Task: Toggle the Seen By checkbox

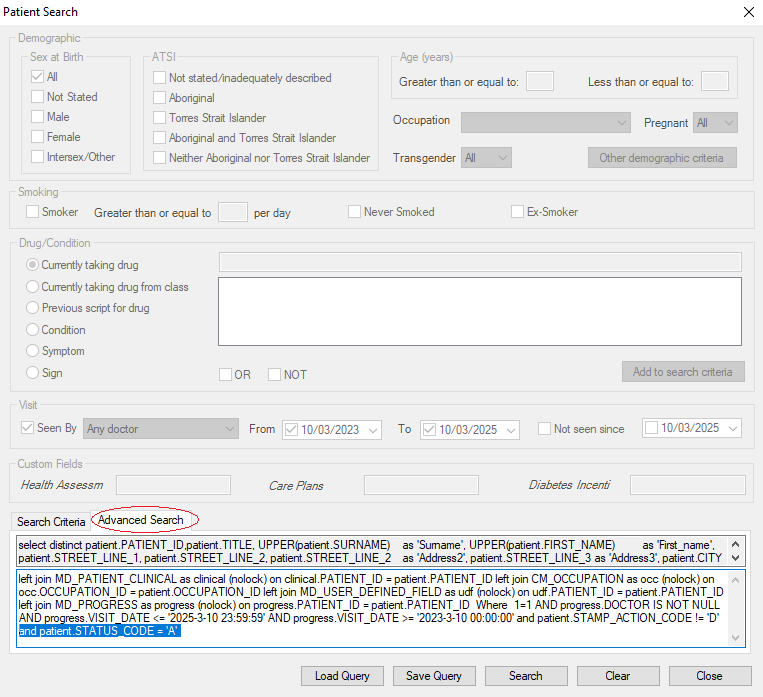Action: pos(28,429)
